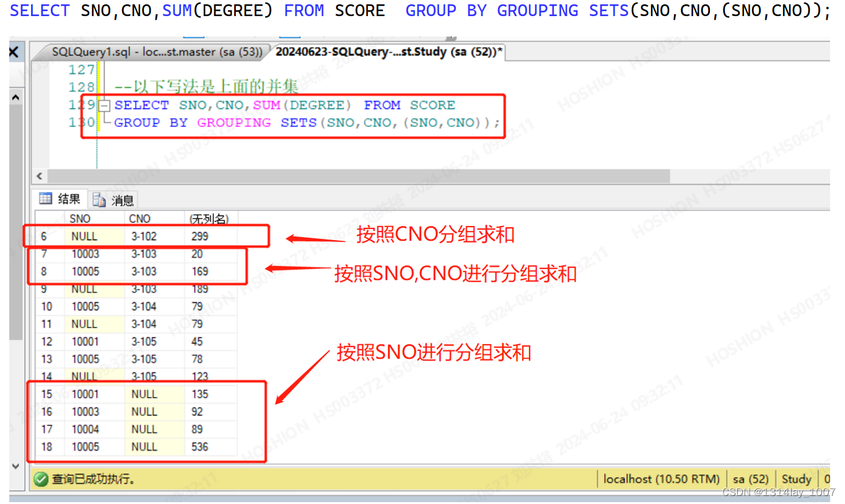Click the vertical scrollbar down arrow in results pane
This screenshot has height=504, width=845.
tap(15, 467)
